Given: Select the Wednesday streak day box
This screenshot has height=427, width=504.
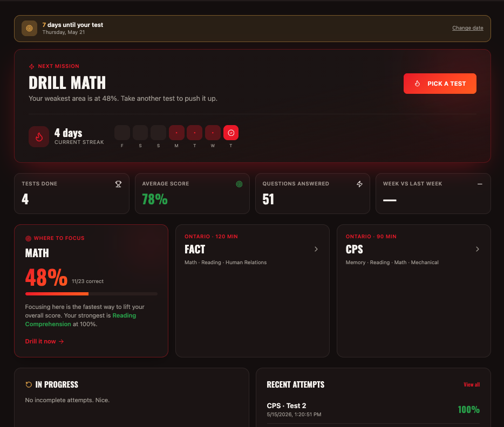Looking at the screenshot, I should point(213,133).
